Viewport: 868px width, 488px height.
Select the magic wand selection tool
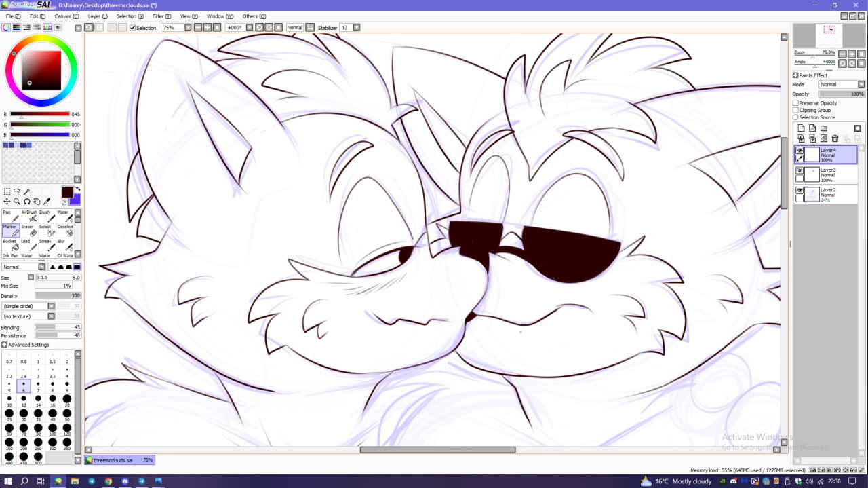tap(27, 192)
